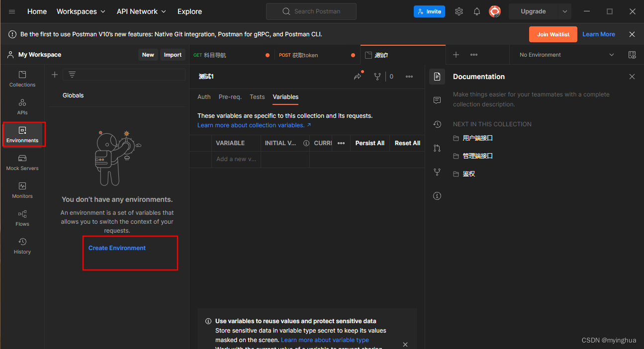
Task: Open the Pull requests icon in right sidebar
Action: pyautogui.click(x=437, y=148)
